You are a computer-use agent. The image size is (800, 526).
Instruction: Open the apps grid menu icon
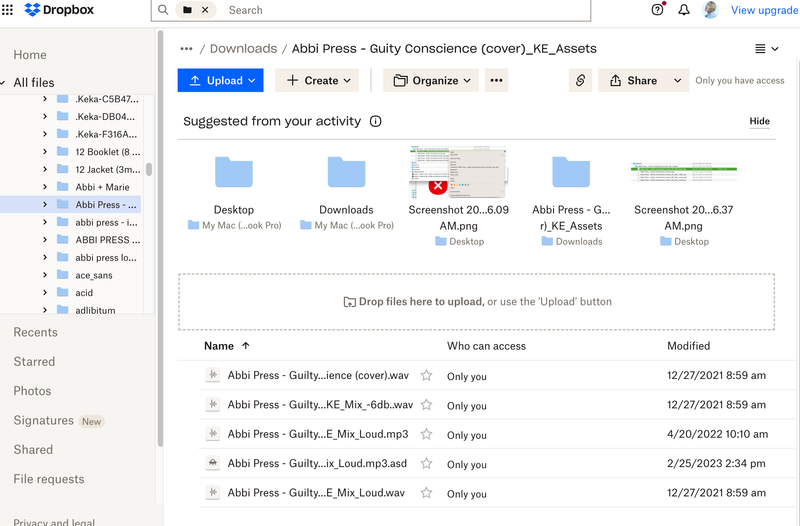click(x=7, y=10)
